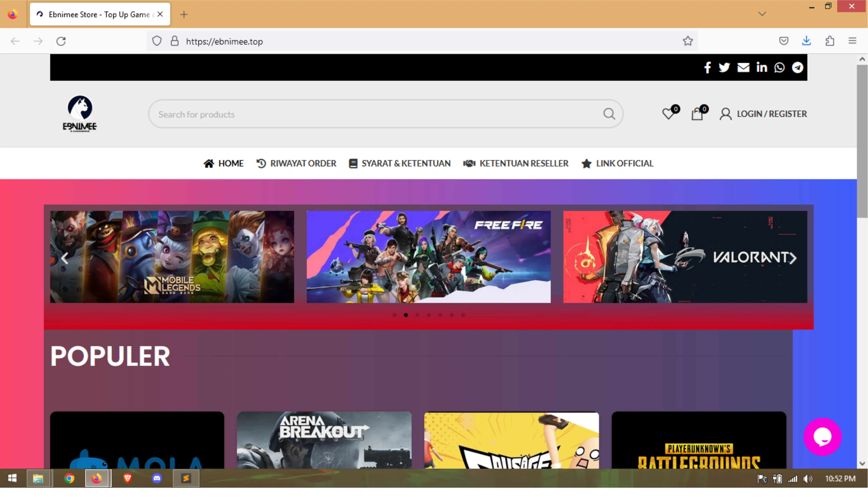Open the Free Fire banner

pyautogui.click(x=429, y=257)
